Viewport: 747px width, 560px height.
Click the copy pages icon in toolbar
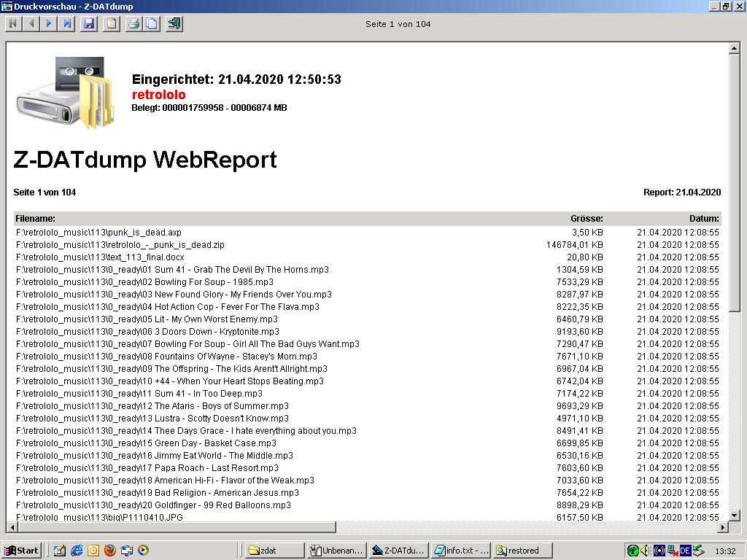152,23
